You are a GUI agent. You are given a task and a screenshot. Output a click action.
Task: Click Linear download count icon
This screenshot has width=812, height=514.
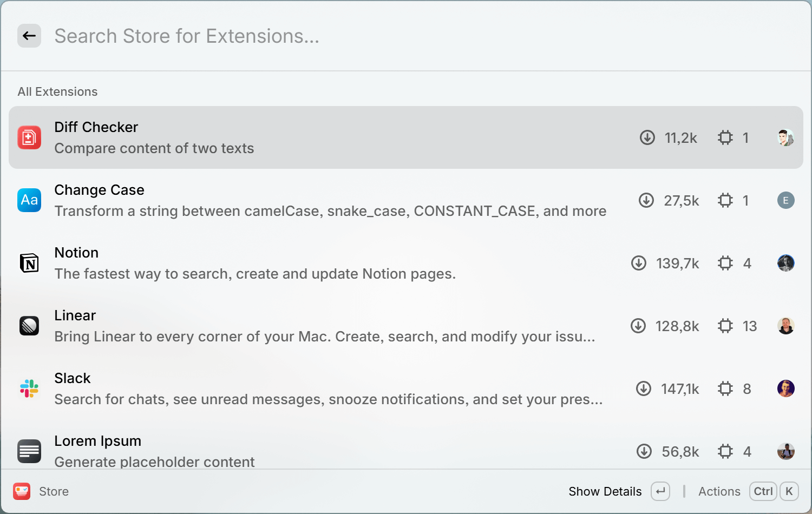(638, 326)
